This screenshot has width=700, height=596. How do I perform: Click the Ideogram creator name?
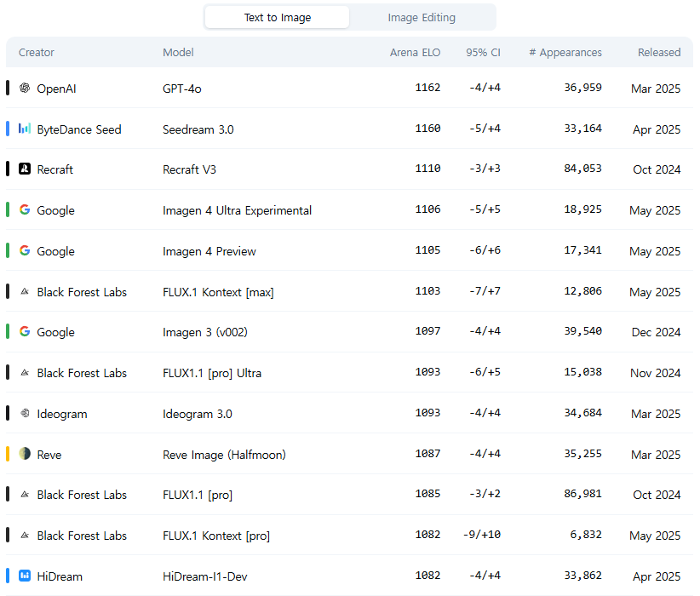pyautogui.click(x=62, y=415)
